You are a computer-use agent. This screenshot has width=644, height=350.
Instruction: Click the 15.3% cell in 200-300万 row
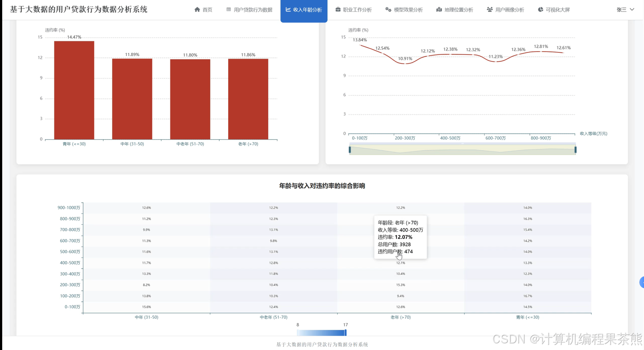pos(401,285)
